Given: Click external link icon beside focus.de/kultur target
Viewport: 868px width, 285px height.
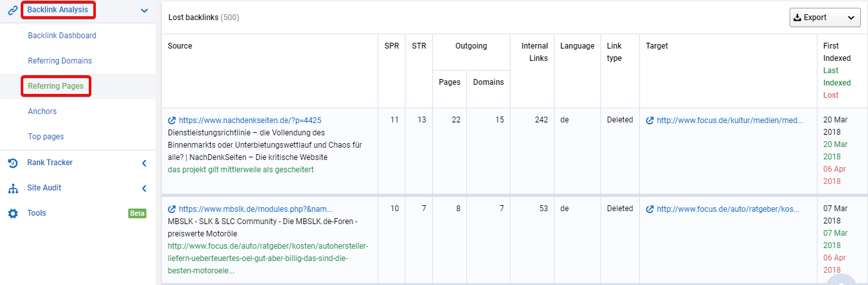Looking at the screenshot, I should point(650,120).
